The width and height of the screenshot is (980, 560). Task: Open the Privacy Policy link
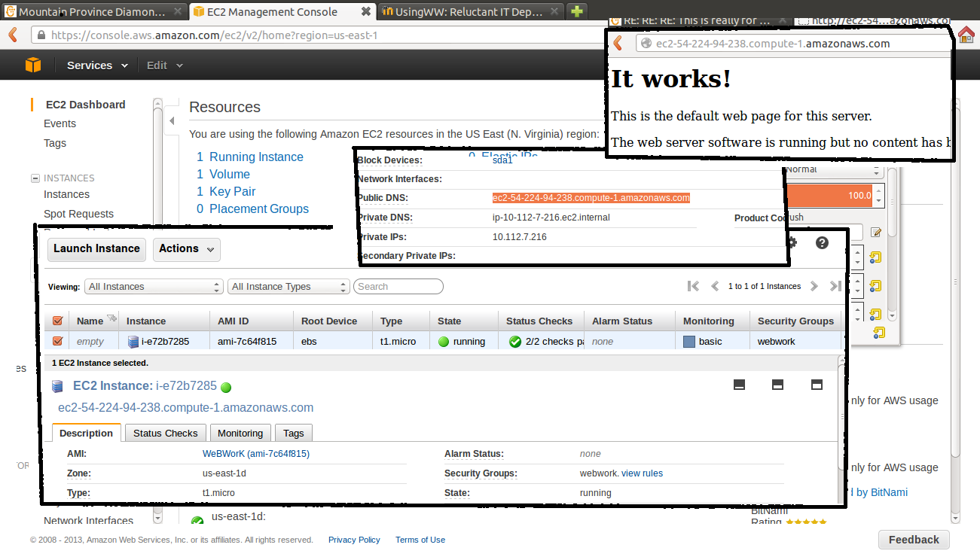point(354,540)
